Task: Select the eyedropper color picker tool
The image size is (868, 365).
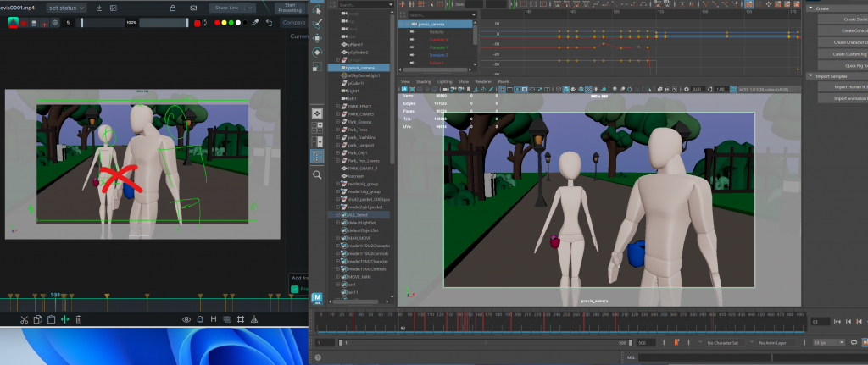Action: [255, 23]
